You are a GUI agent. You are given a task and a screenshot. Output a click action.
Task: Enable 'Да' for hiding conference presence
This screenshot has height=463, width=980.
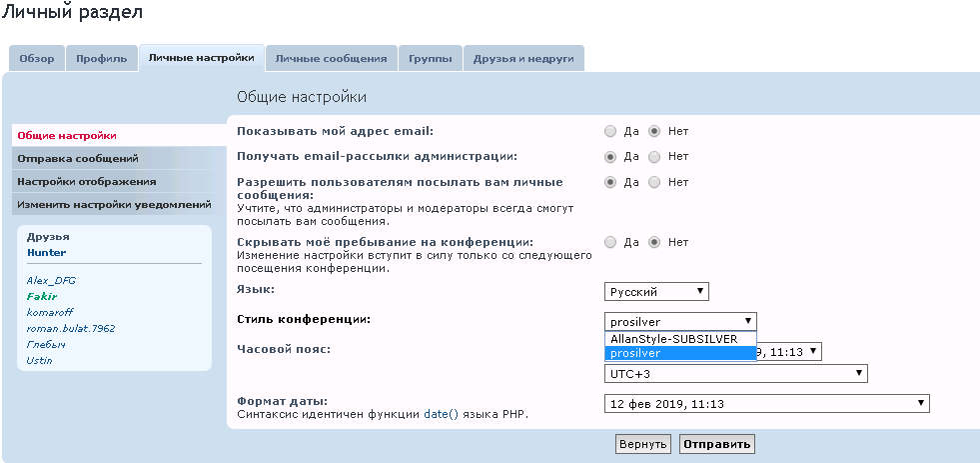click(610, 242)
